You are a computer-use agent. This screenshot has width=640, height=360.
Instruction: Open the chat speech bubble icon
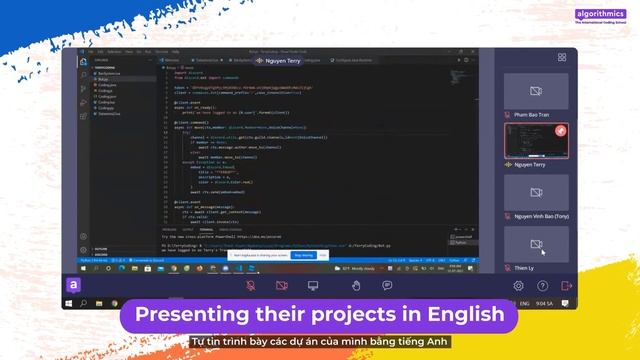click(387, 285)
